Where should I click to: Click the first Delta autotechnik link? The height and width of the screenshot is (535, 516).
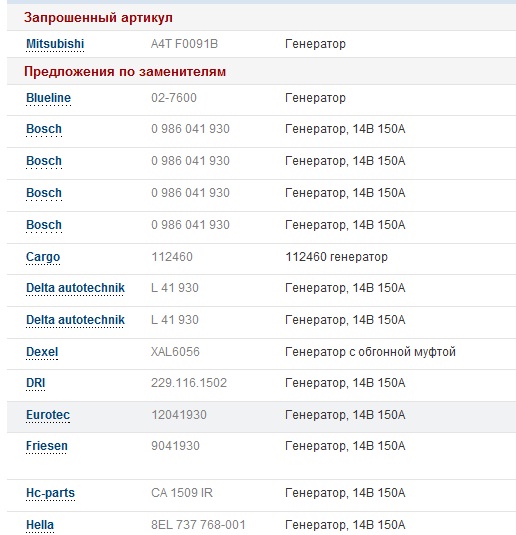tap(75, 288)
